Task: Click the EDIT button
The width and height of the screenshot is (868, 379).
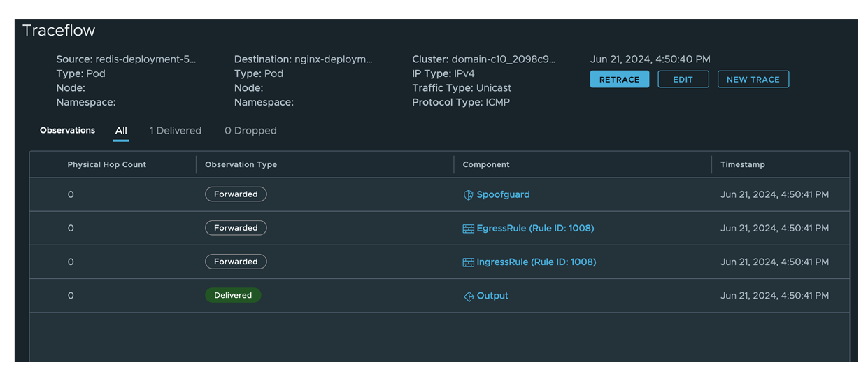Action: (x=683, y=80)
